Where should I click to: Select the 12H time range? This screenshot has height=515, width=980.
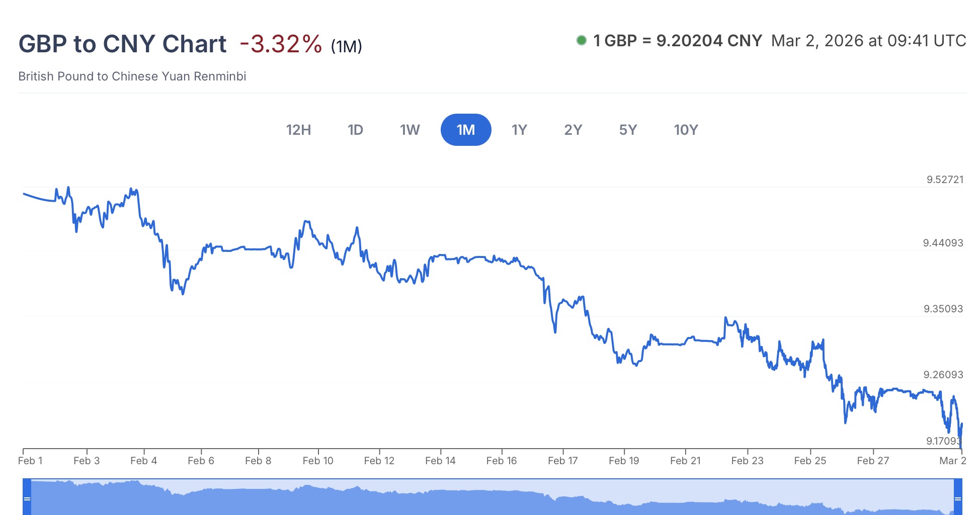[x=298, y=130]
